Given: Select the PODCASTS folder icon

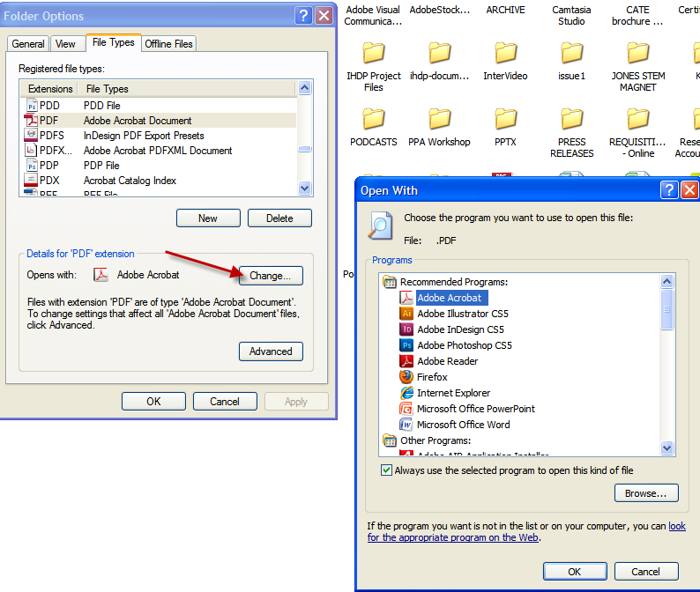Looking at the screenshot, I should coord(373,119).
